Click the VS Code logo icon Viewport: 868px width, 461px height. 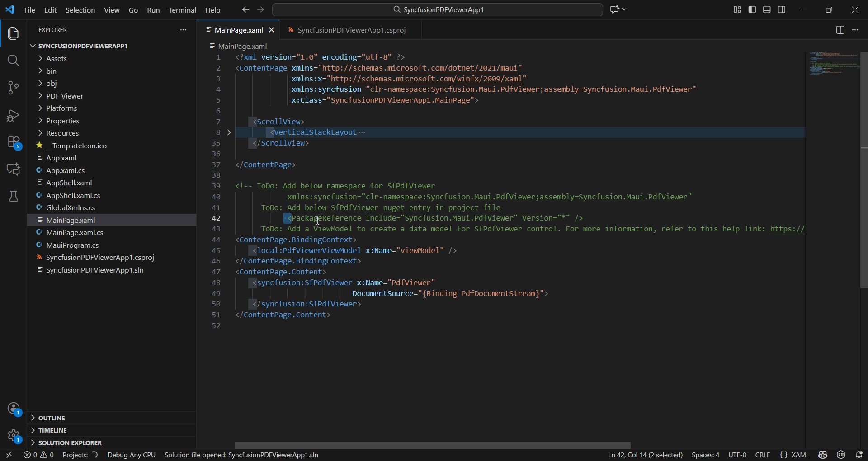tap(10, 9)
